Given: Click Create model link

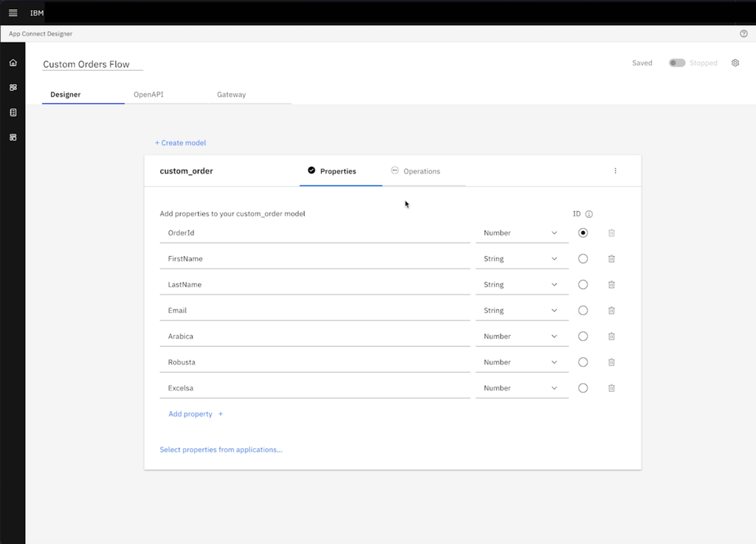Looking at the screenshot, I should (180, 142).
